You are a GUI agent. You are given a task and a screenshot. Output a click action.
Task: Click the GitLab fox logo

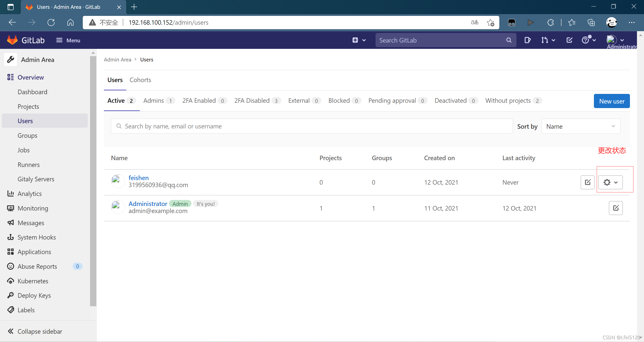tap(12, 40)
